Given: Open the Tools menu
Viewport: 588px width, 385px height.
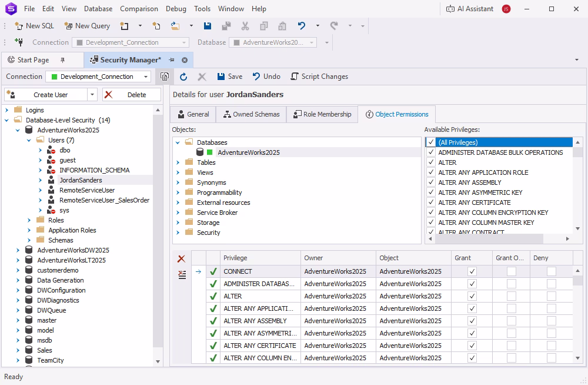Looking at the screenshot, I should coord(202,9).
